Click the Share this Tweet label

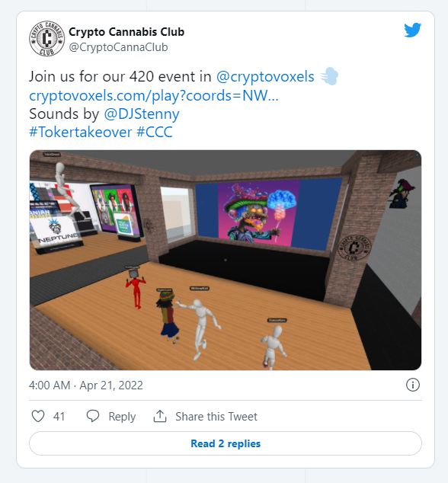click(216, 417)
